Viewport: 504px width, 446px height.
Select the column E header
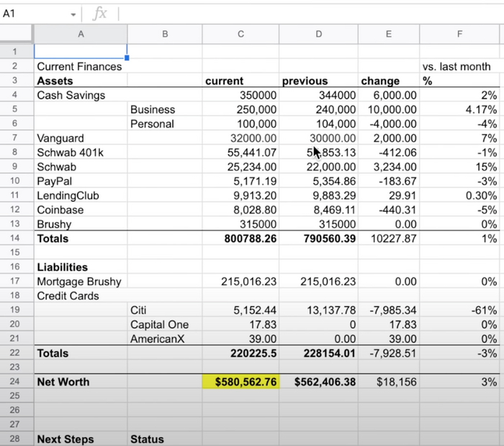coord(388,34)
